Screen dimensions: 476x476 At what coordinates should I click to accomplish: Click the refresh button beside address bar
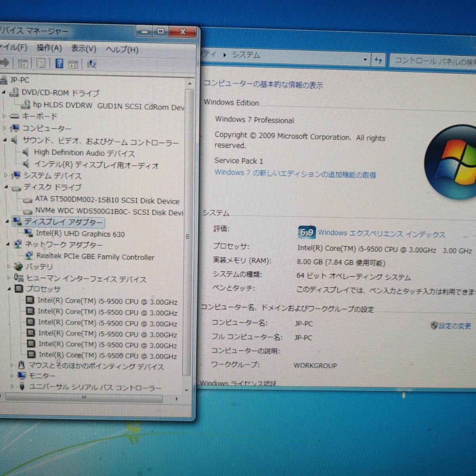378,60
